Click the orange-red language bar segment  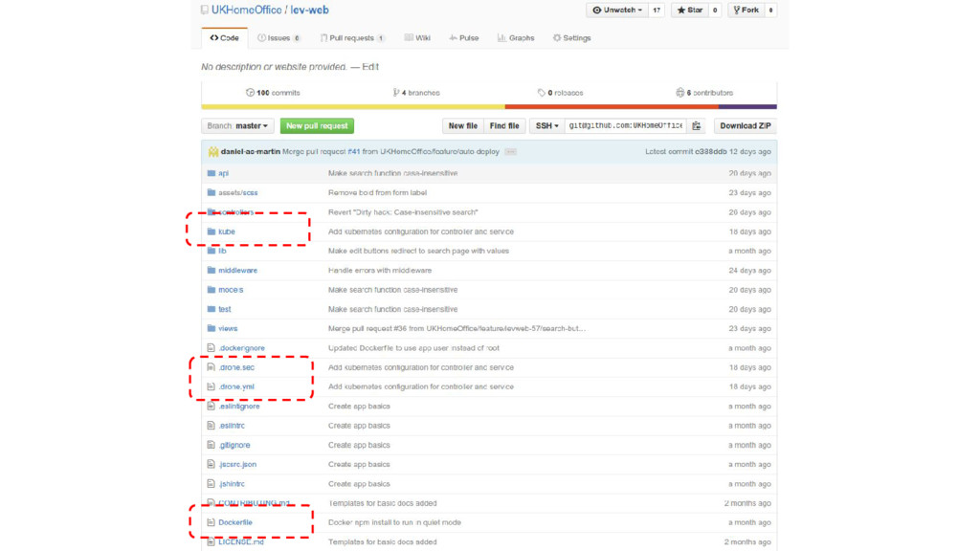click(612, 107)
